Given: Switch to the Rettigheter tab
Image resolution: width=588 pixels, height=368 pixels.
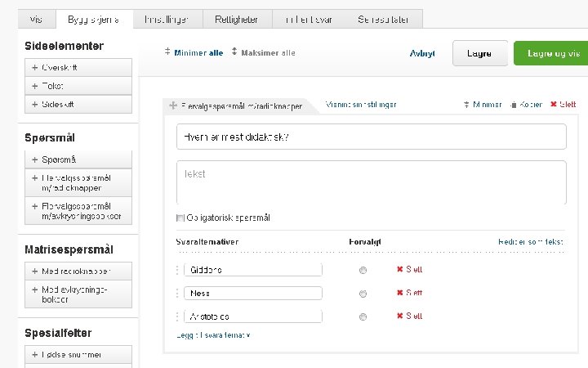Looking at the screenshot, I should [235, 19].
